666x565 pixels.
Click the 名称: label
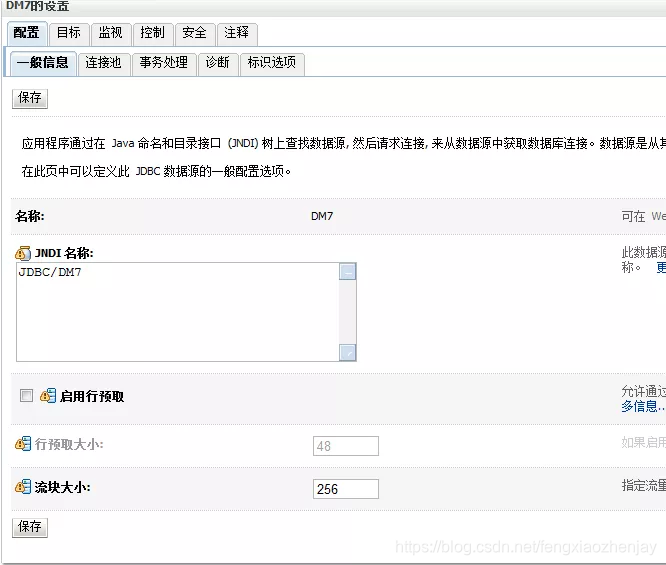tap(30, 216)
